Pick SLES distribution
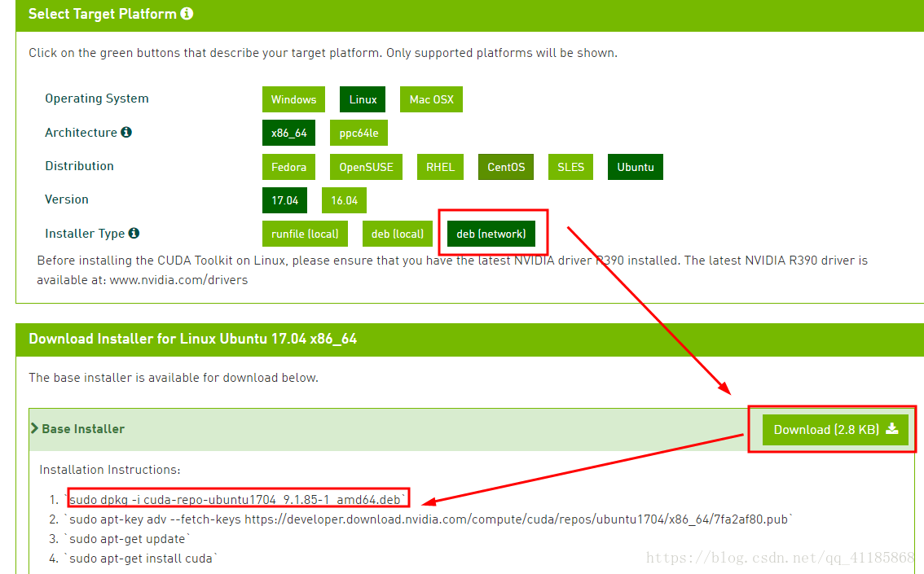 (570, 167)
